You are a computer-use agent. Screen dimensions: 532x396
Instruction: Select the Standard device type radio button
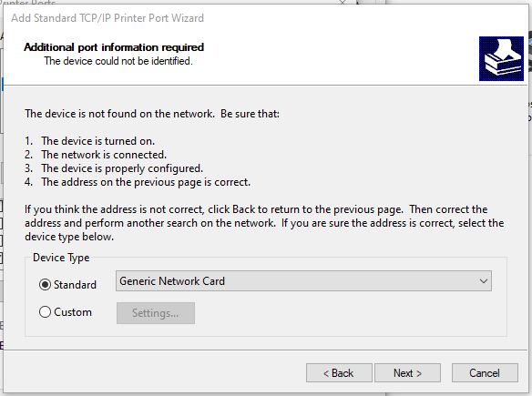45,284
